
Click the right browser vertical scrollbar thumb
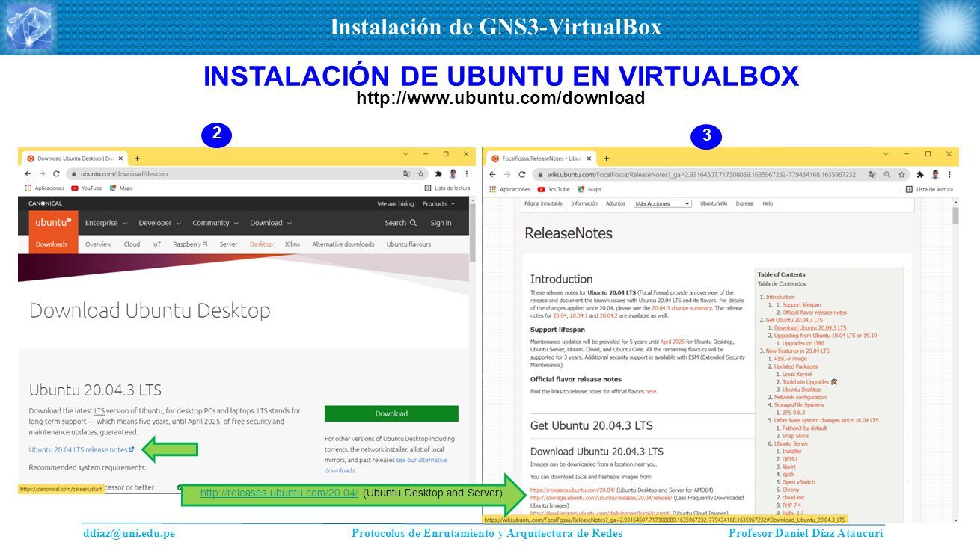pyautogui.click(x=955, y=216)
